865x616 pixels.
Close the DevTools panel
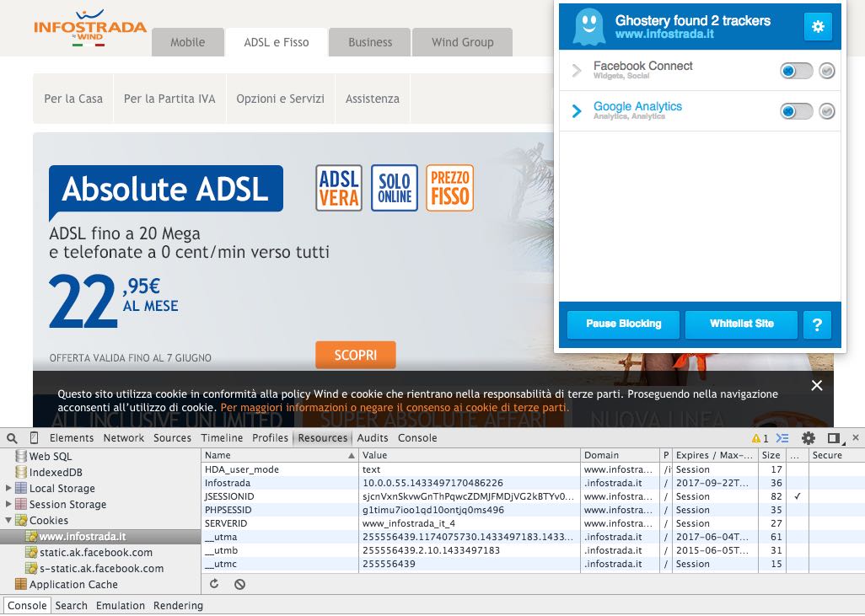pos(856,437)
